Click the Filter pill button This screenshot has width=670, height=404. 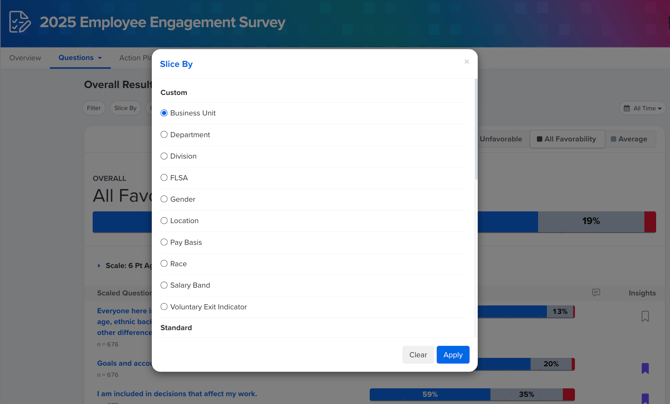coord(94,108)
